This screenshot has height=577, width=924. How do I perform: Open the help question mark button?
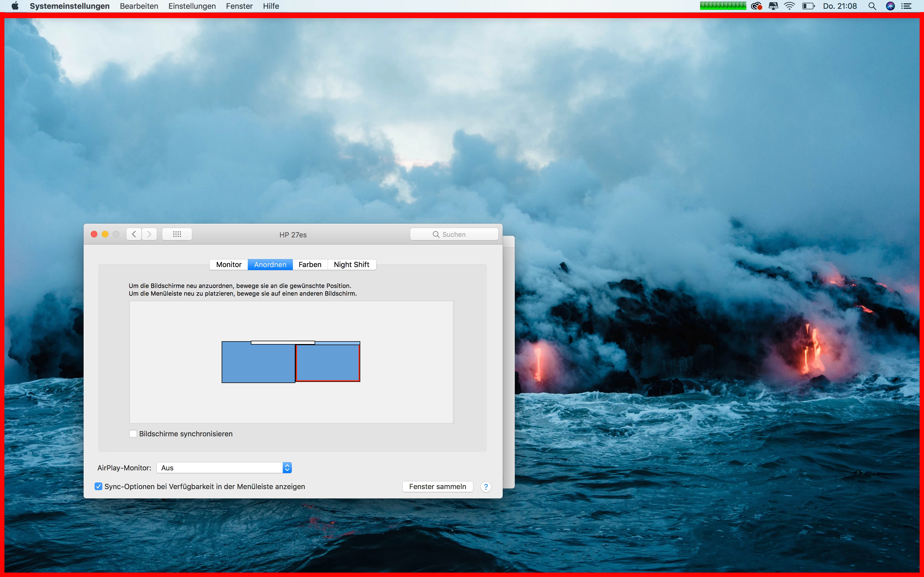tap(486, 487)
